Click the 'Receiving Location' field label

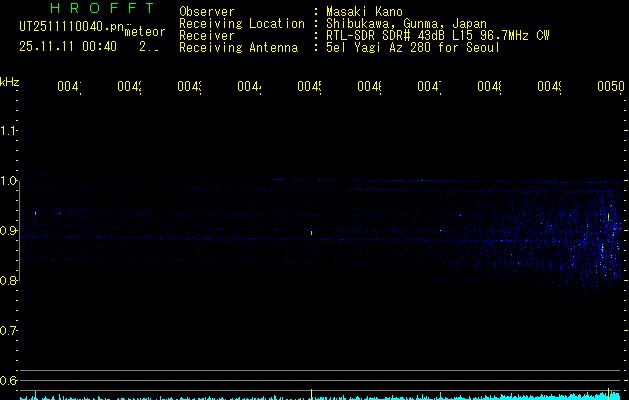241,23
